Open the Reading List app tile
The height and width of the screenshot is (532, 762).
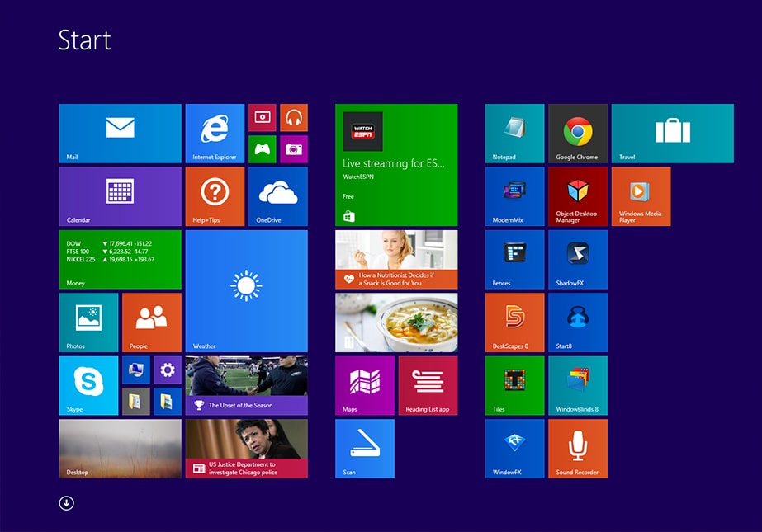(x=428, y=386)
